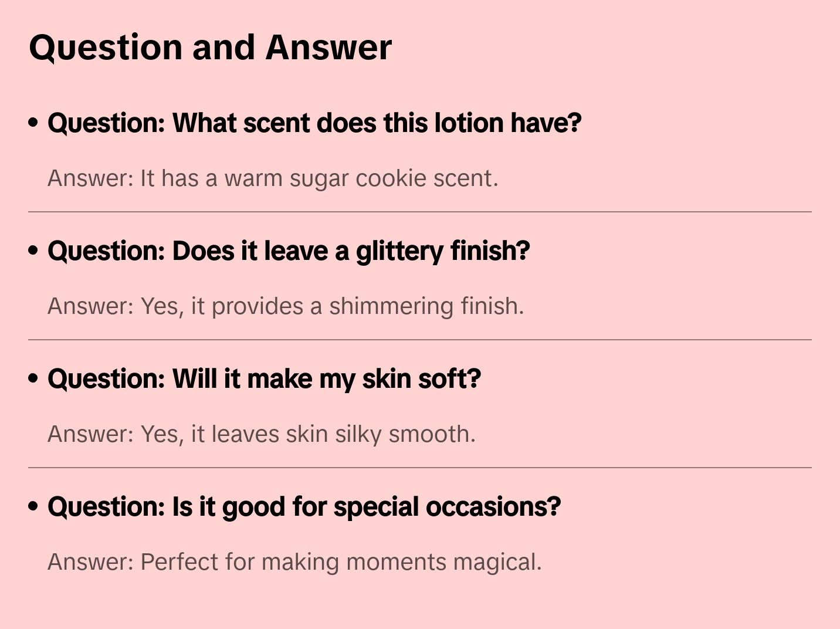This screenshot has width=840, height=629.
Task: Select the "Is it good for special occasions?" question
Action: coord(304,507)
